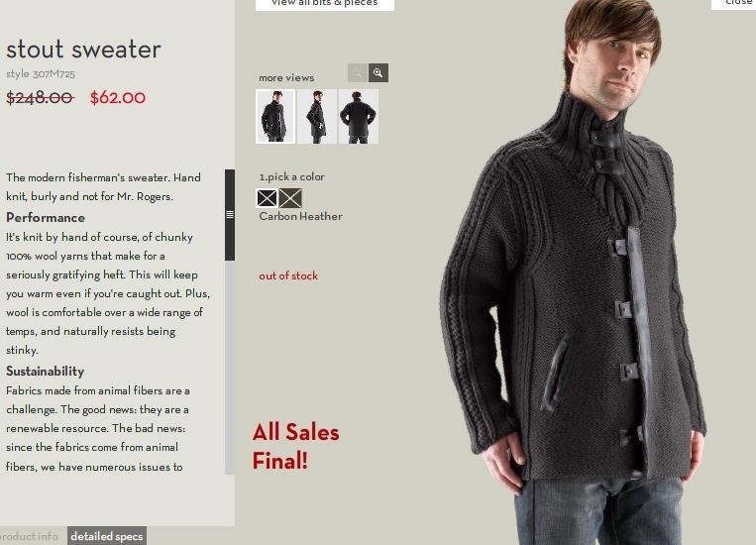756x545 pixels.
Task: Click the All Sales Final! notice
Action: click(x=296, y=446)
